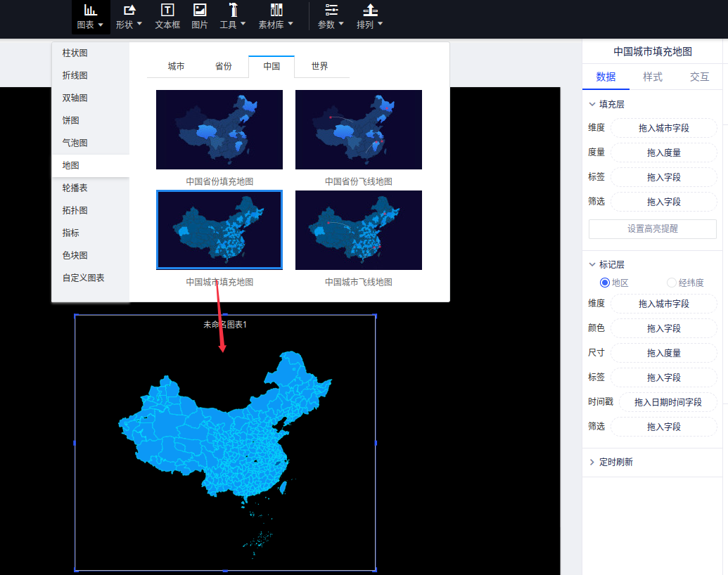Click the 形状 shape tool icon

click(129, 11)
